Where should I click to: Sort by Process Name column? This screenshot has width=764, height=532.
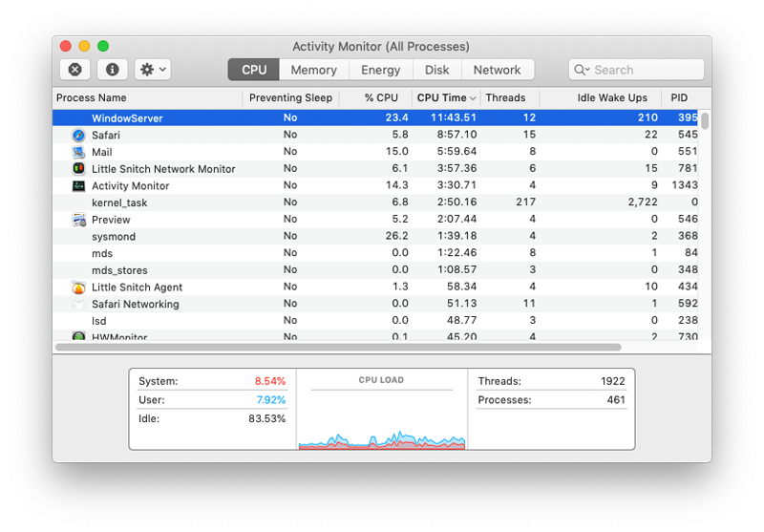[x=147, y=98]
